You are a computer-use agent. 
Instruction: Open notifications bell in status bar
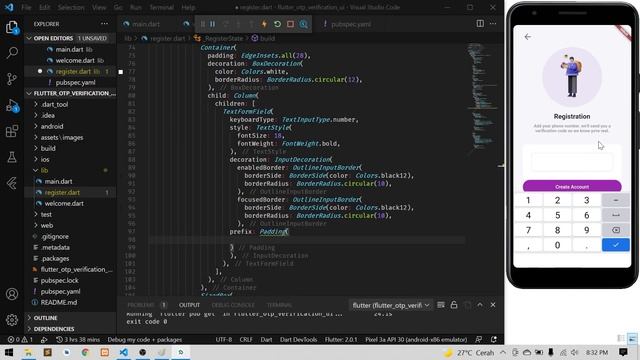click(x=493, y=339)
